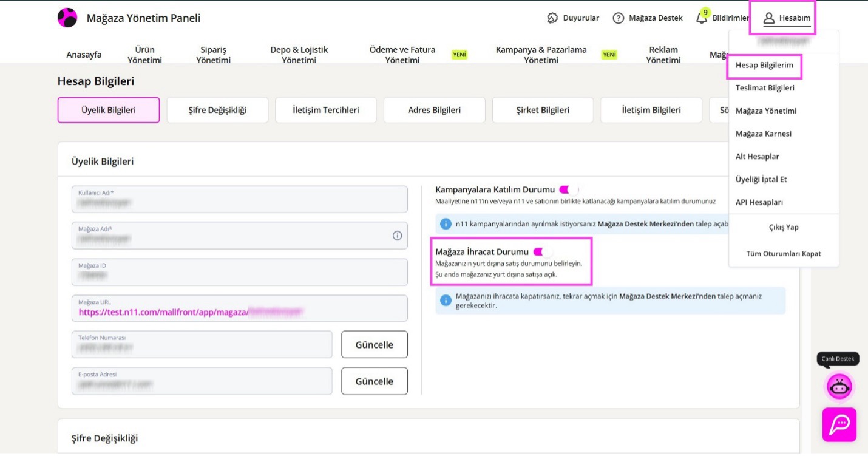Open the Canlı Destek robot icon

click(x=839, y=386)
